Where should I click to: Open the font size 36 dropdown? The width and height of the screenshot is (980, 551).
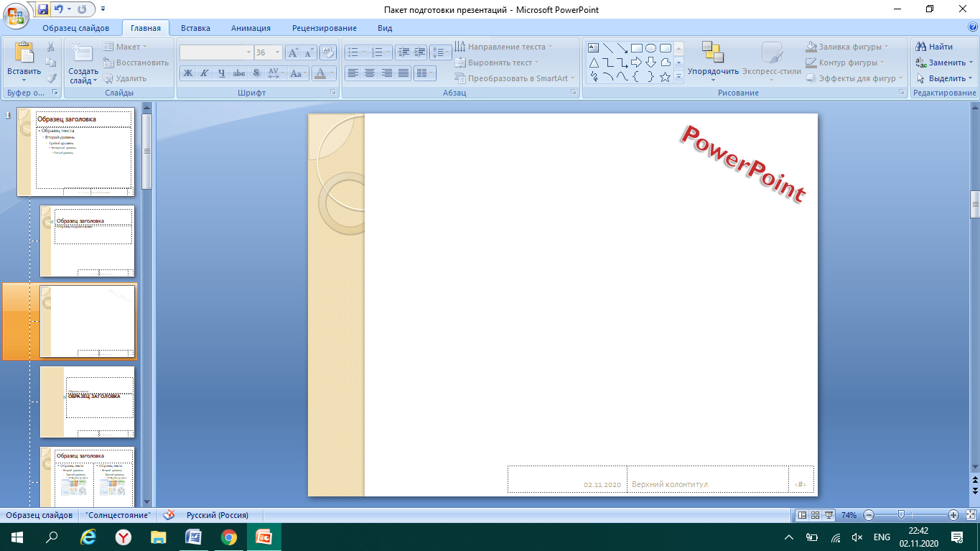(278, 52)
